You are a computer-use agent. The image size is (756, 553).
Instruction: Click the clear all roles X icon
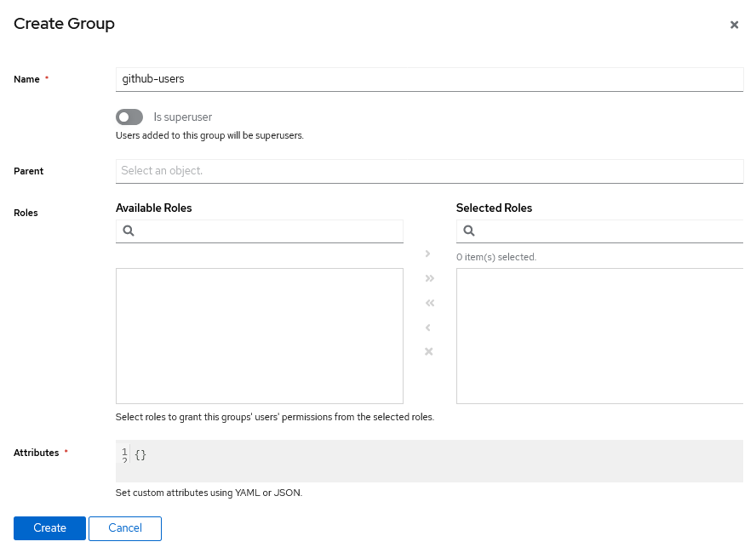point(429,352)
